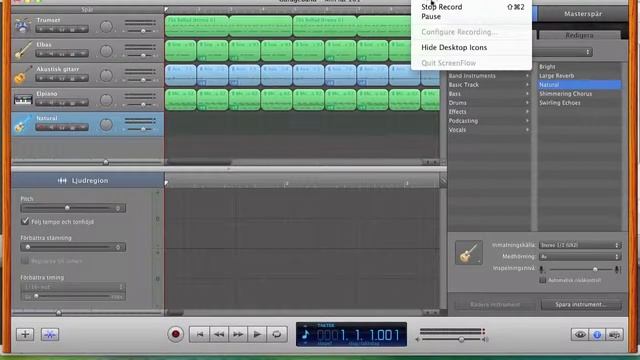The image size is (640, 360).
Task: Select the first Trumset drum region
Action: 197,26
